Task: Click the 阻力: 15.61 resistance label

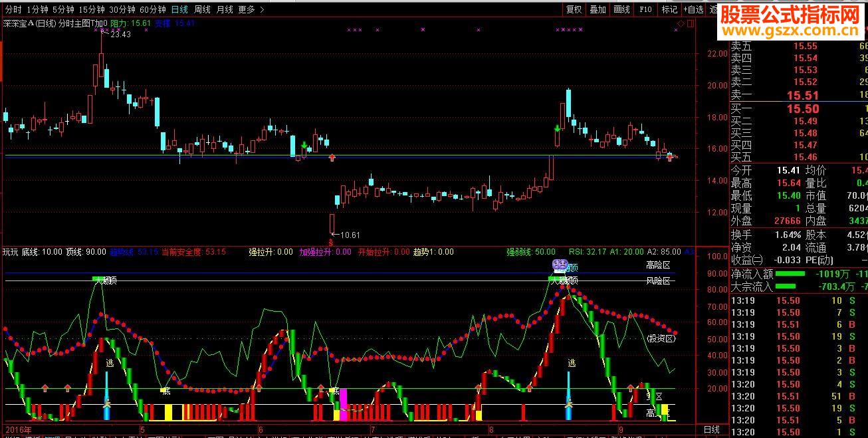Action: click(x=130, y=23)
